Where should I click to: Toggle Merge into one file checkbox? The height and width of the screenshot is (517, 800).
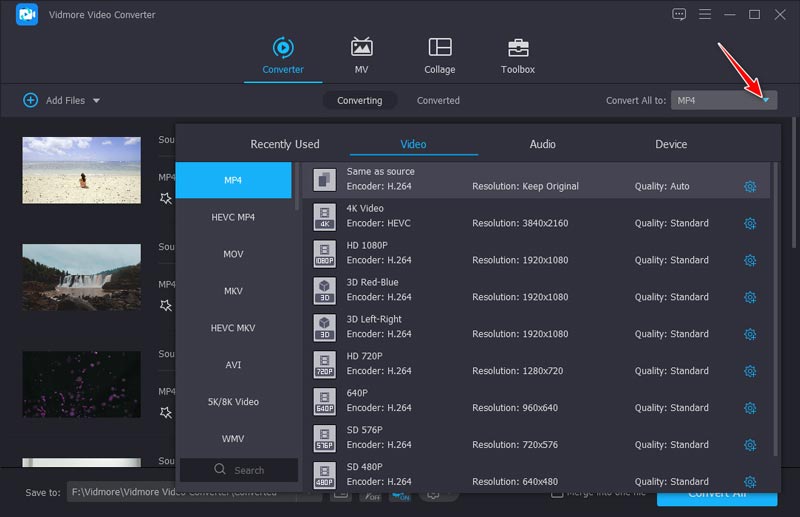coord(556,492)
